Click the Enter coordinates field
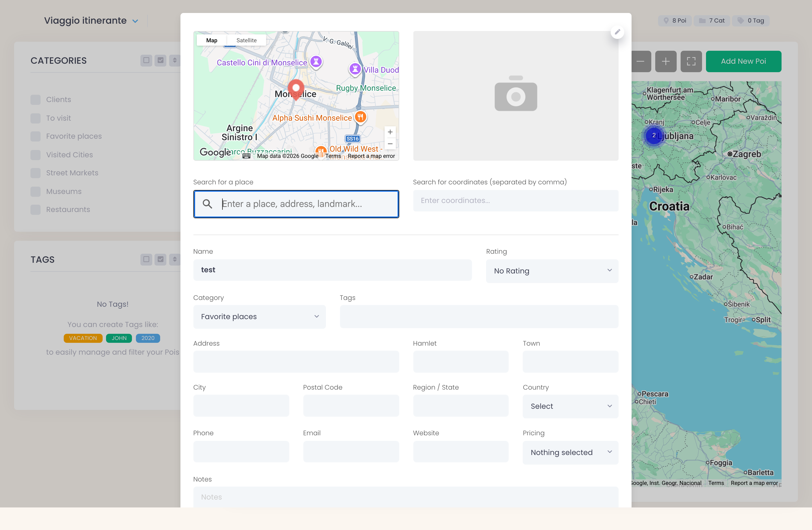Screen dimensions: 812x530 515,200
